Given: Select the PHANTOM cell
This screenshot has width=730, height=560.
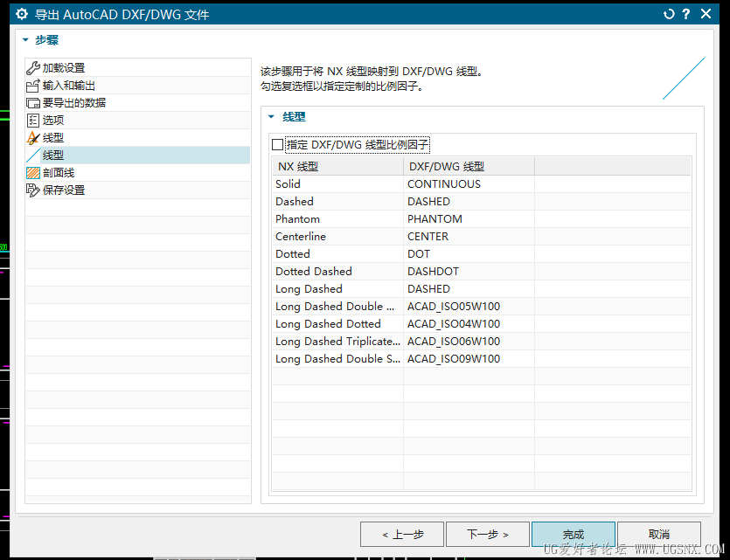Looking at the screenshot, I should 469,219.
